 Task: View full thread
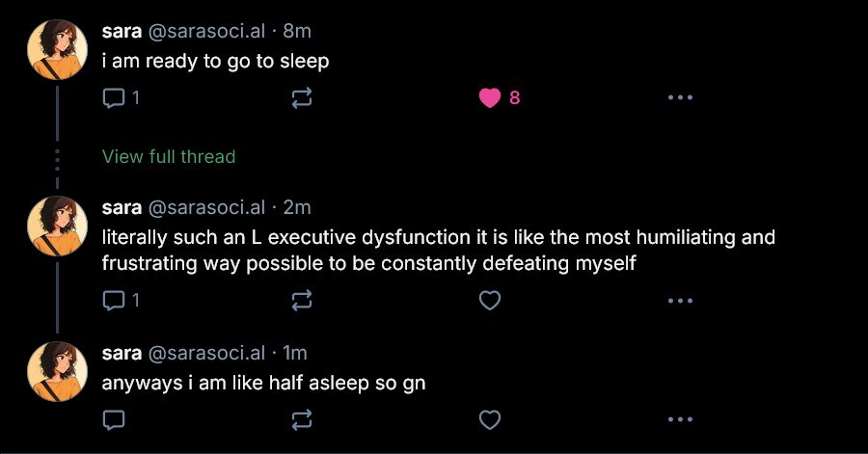coord(169,156)
